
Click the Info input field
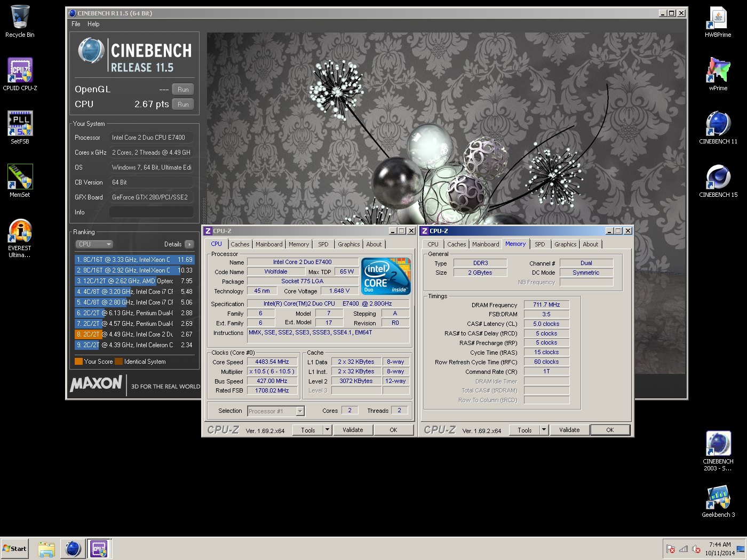click(x=152, y=212)
